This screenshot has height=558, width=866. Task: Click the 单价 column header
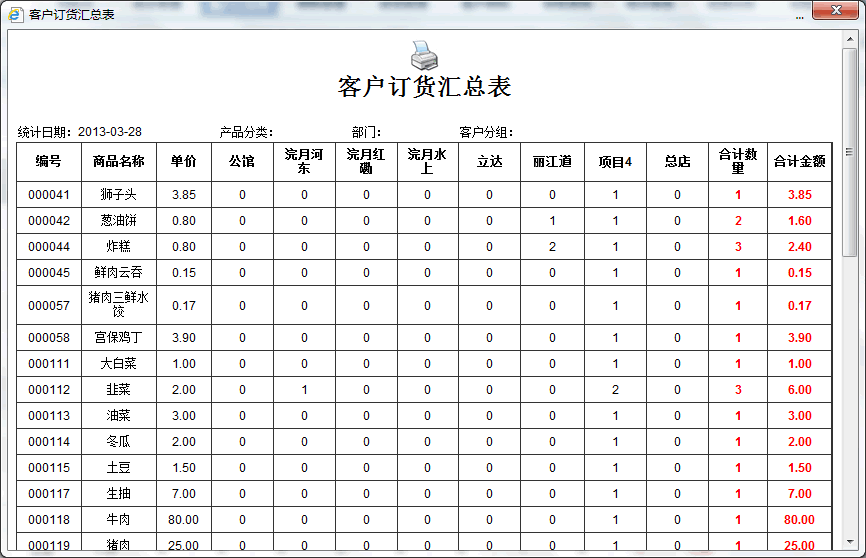[184, 161]
